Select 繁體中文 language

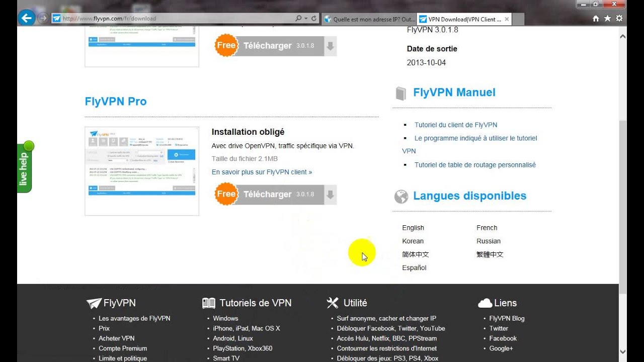[490, 254]
